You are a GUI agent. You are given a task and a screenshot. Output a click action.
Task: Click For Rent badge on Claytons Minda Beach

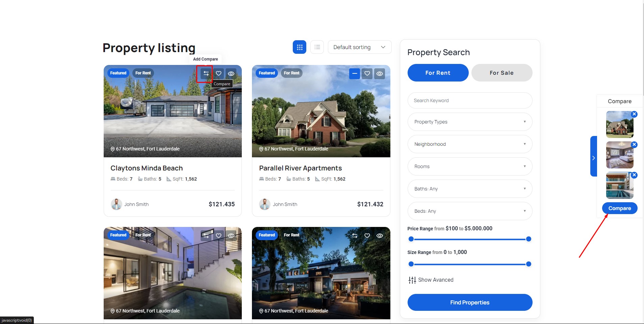(x=143, y=73)
